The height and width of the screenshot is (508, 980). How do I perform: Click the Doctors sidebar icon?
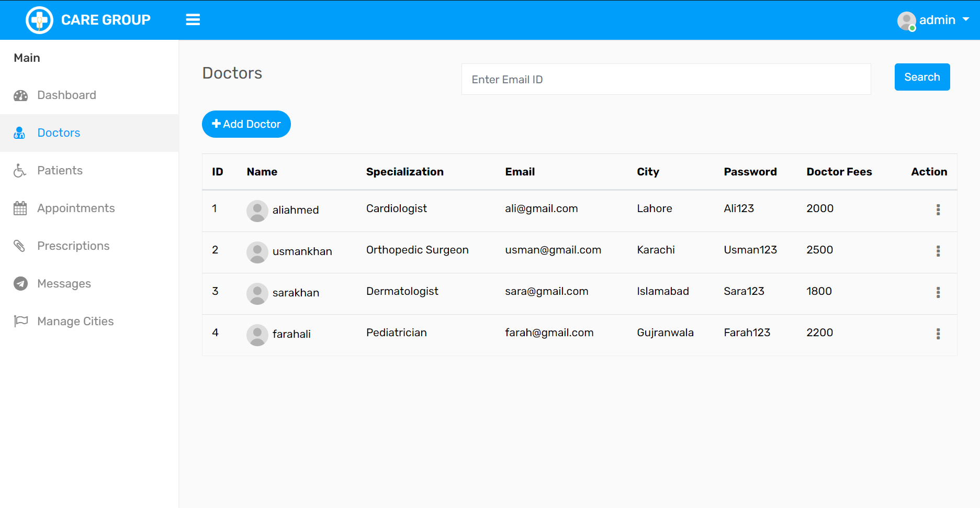20,133
